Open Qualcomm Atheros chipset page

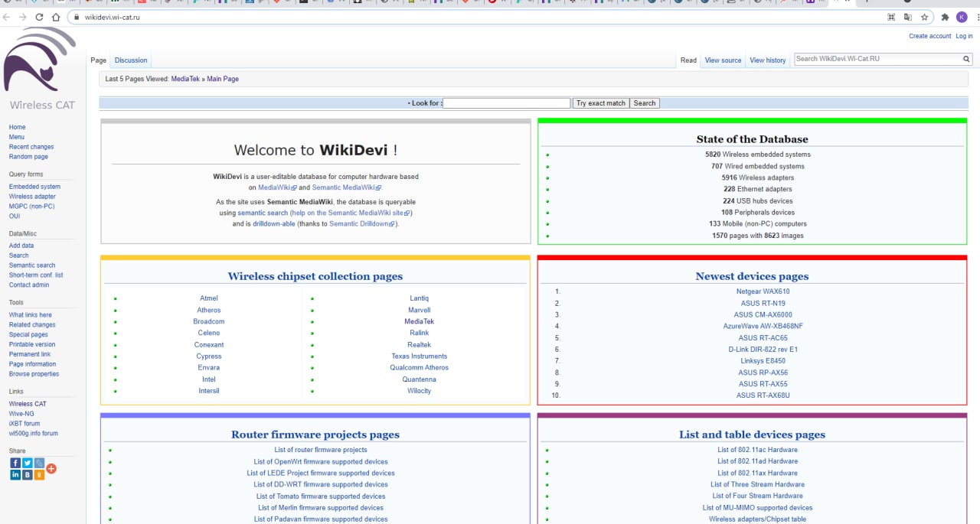pos(419,368)
